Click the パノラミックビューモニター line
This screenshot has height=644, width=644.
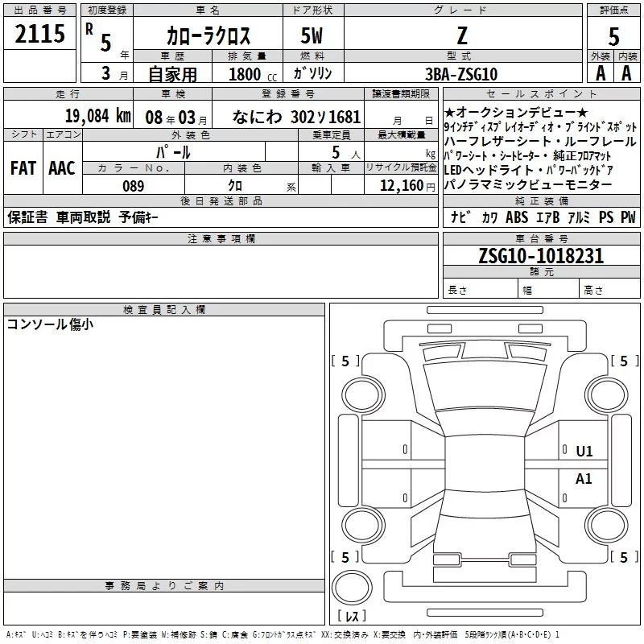528,185
